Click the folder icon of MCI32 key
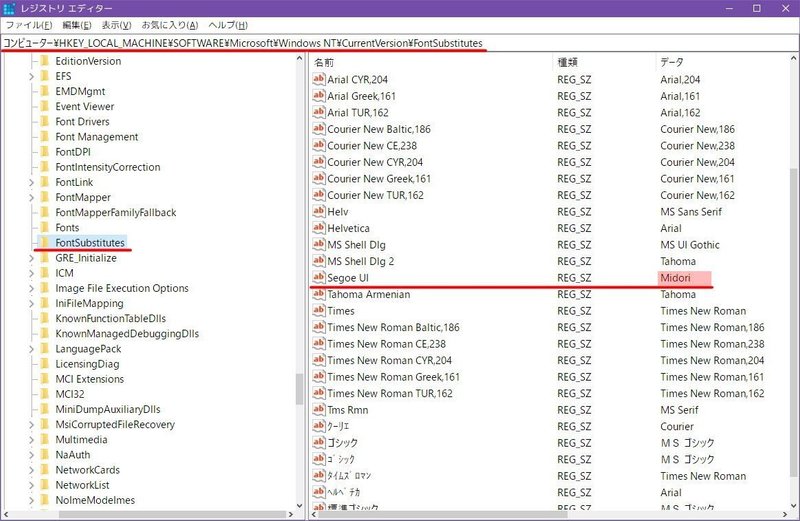The image size is (800, 521). (x=44, y=394)
